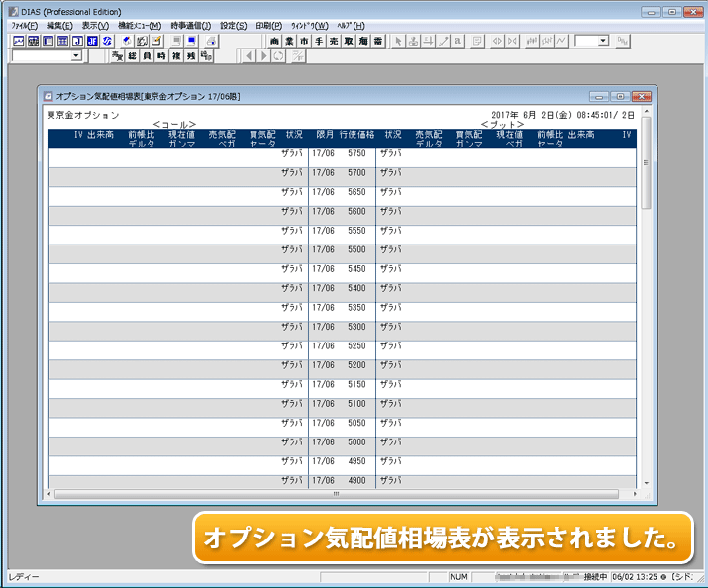Open the ファイル(F) menu
This screenshot has width=708, height=588.
tap(25, 25)
